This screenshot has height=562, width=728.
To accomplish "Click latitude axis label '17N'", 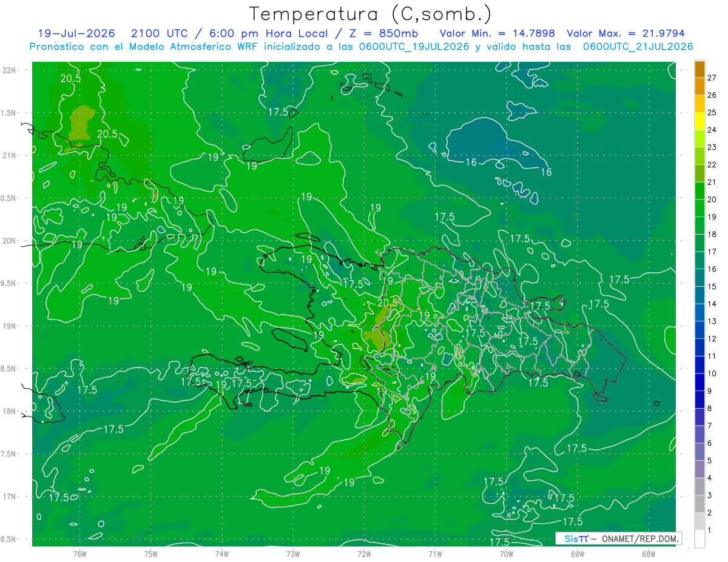I will (9, 497).
